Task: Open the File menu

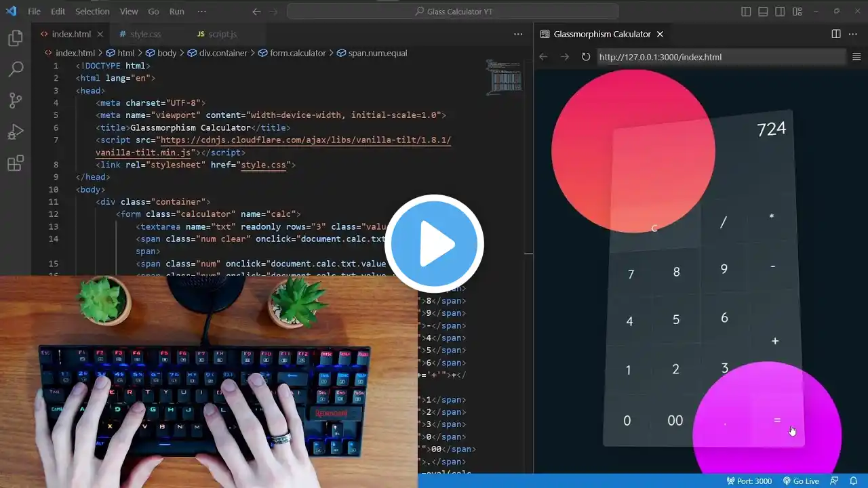Action: click(x=34, y=12)
